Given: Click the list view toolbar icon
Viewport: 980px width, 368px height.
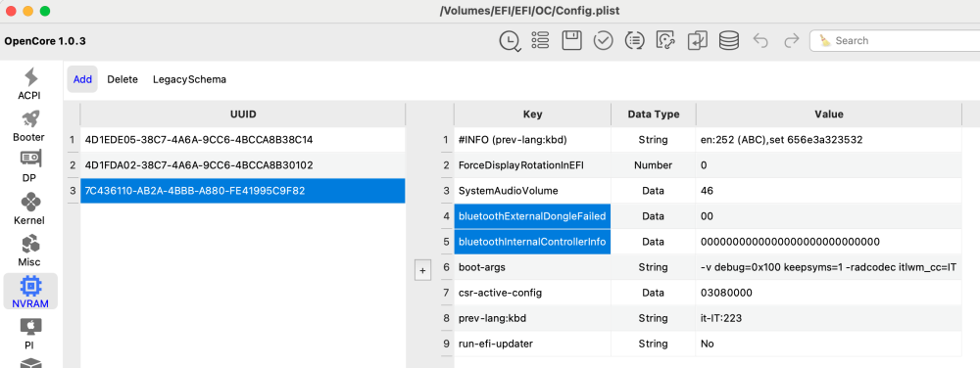Looking at the screenshot, I should tap(540, 41).
